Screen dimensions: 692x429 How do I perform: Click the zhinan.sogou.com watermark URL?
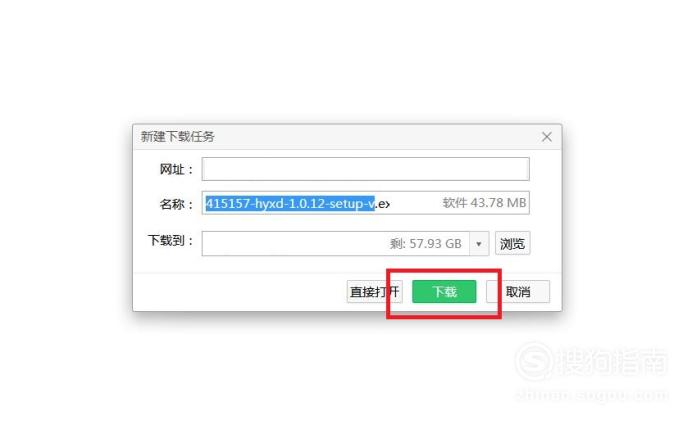point(592,394)
